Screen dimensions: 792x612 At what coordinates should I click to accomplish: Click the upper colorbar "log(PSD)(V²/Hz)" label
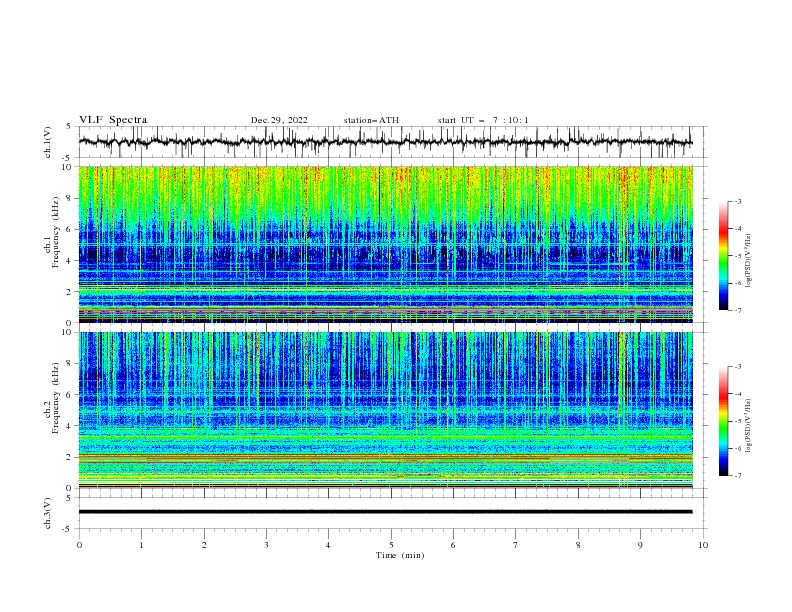[x=749, y=261]
